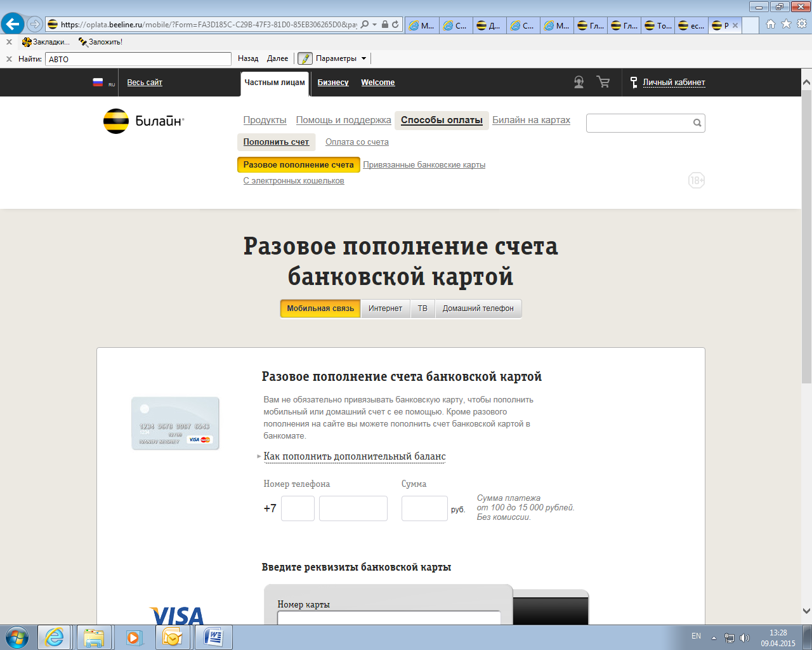Open 'Закладки...' bookmarks toolbar item

tap(45, 42)
